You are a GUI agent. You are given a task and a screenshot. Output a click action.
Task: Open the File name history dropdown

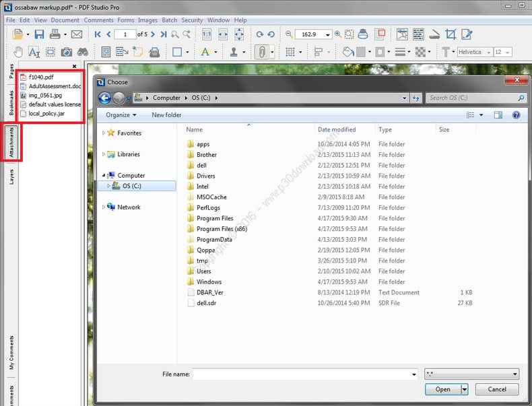pyautogui.click(x=414, y=374)
